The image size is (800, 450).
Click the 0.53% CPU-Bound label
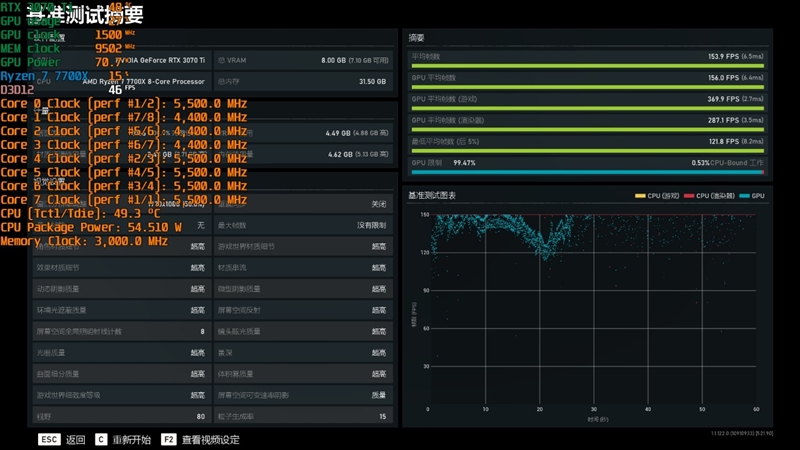point(728,163)
